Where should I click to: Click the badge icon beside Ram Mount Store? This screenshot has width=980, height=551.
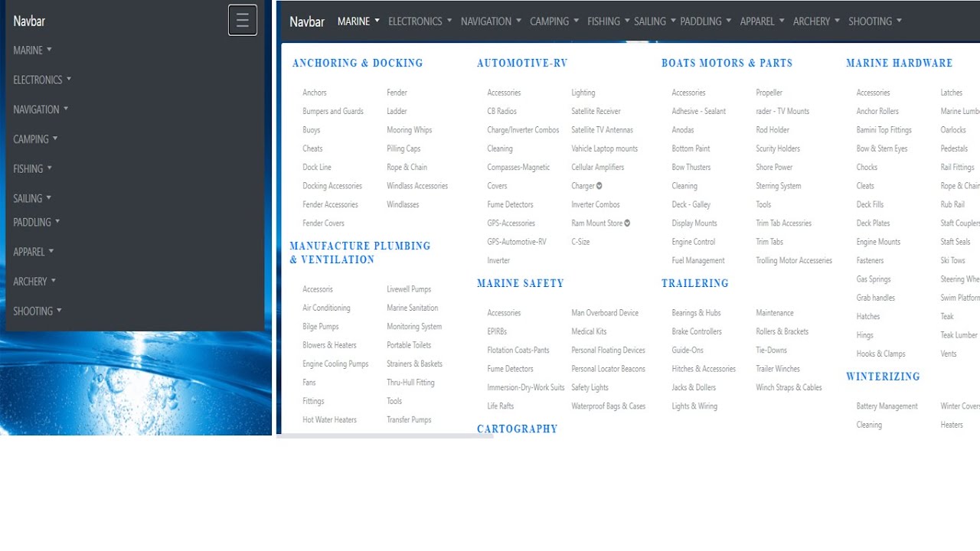627,223
